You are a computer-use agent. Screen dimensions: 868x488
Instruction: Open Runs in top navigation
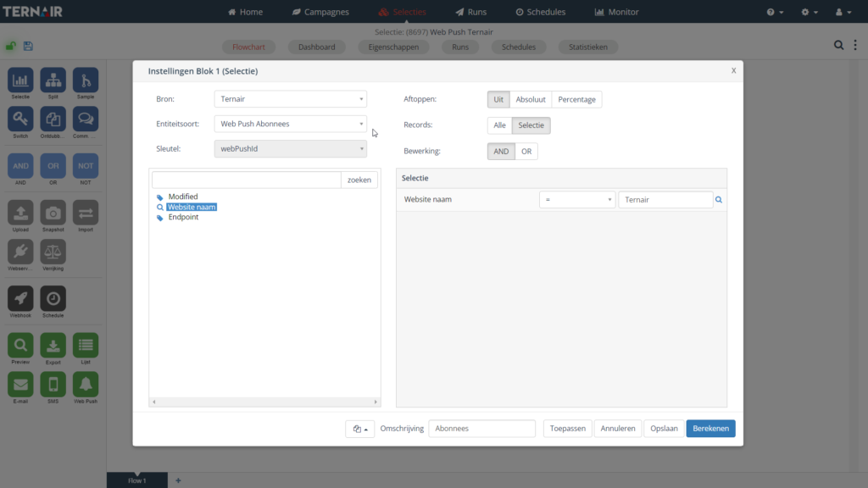point(471,12)
